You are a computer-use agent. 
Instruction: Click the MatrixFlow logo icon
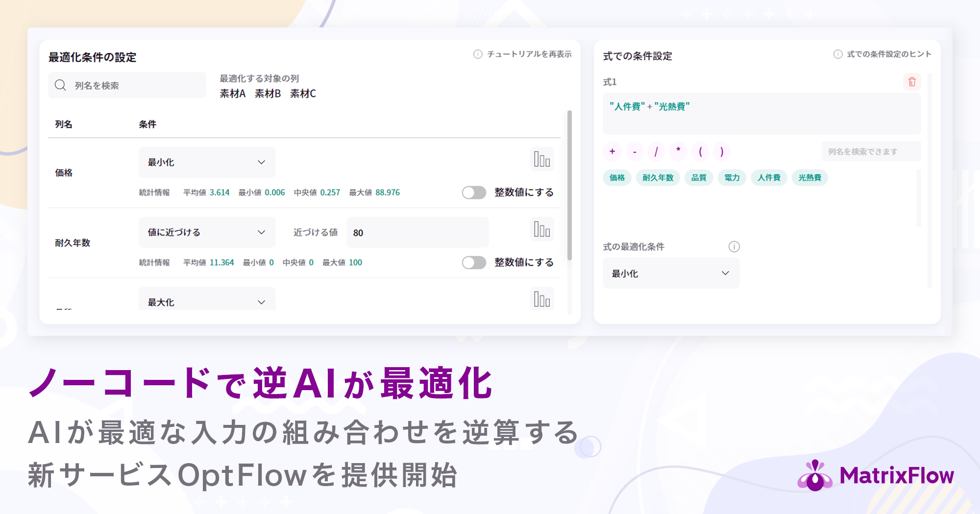coord(815,474)
